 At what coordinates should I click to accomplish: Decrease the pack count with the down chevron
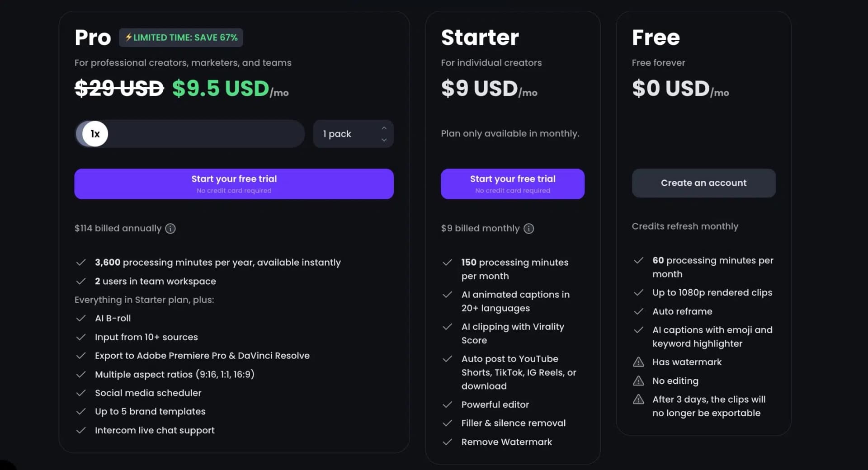click(x=384, y=140)
